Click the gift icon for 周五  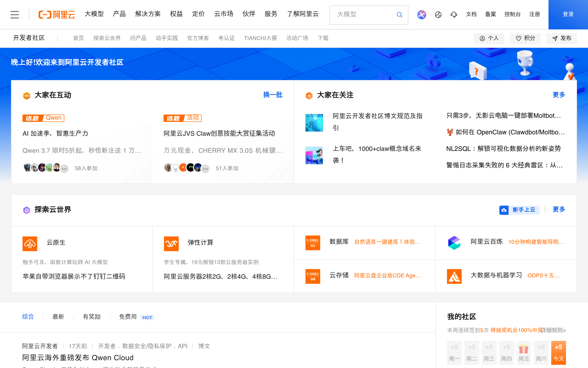coord(524,349)
